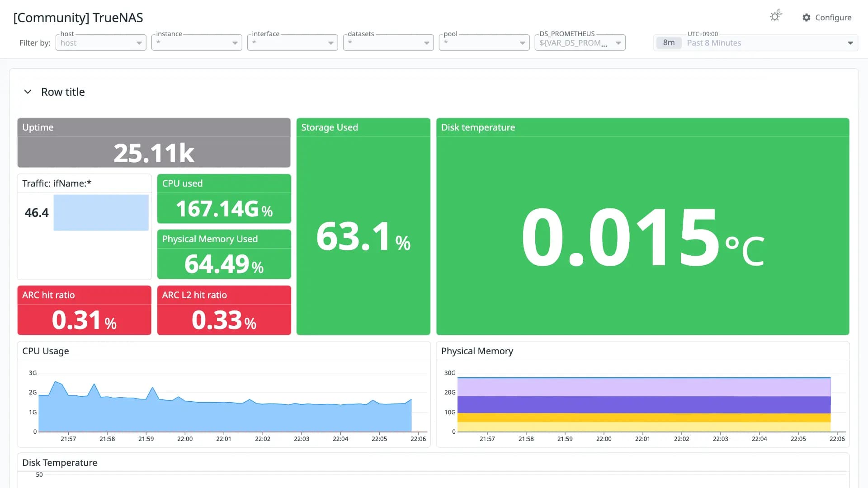Click the Disk temperature 0.015°C value
868x488 pixels.
643,237
